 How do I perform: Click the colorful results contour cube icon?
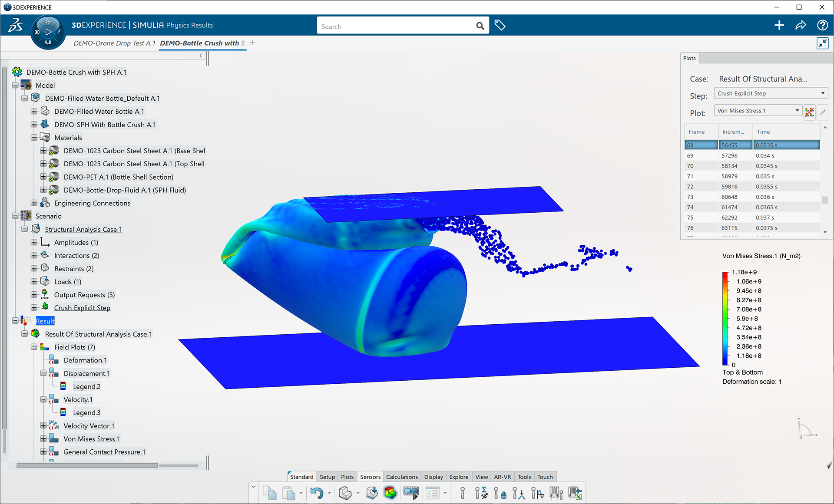[391, 493]
